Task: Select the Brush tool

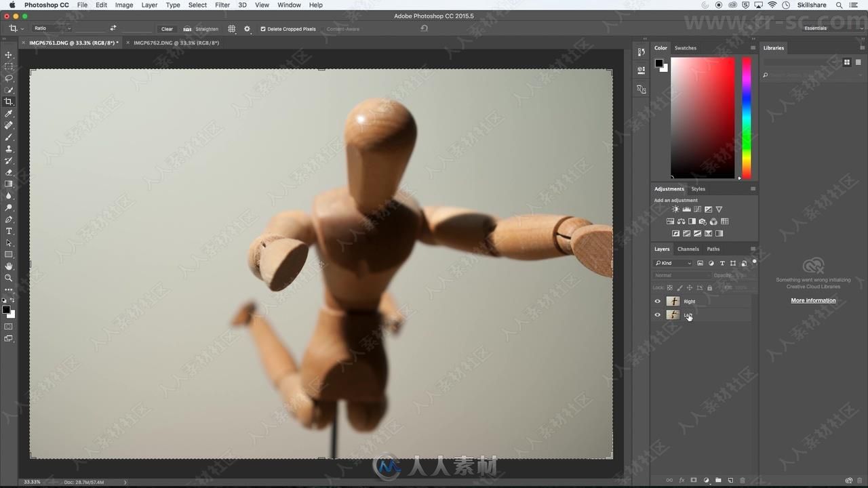Action: click(x=9, y=137)
